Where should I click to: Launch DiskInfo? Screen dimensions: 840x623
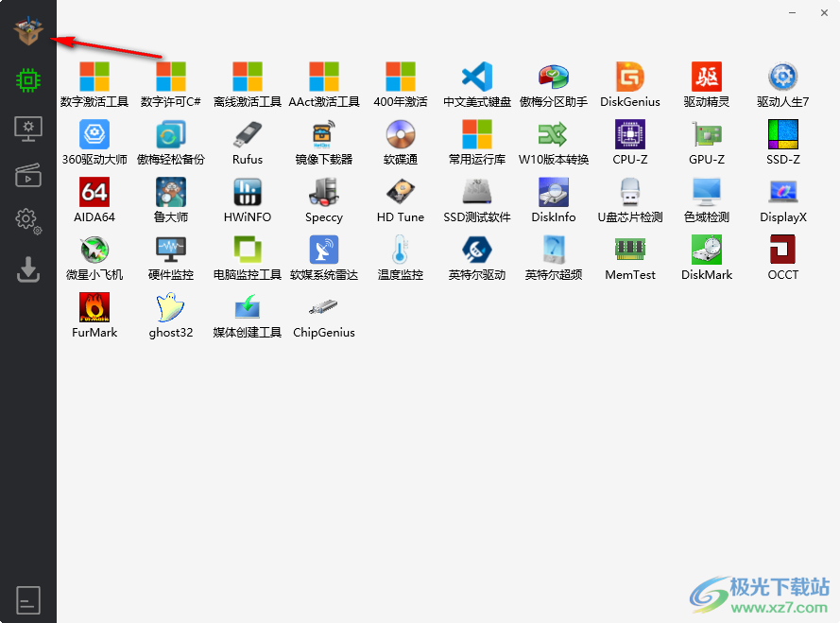[x=554, y=200]
